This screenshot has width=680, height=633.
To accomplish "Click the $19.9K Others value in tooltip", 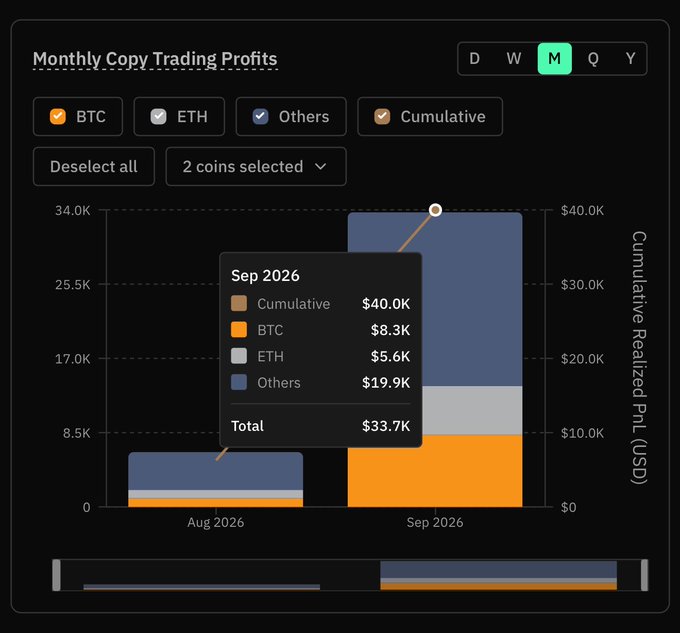I will point(386,382).
